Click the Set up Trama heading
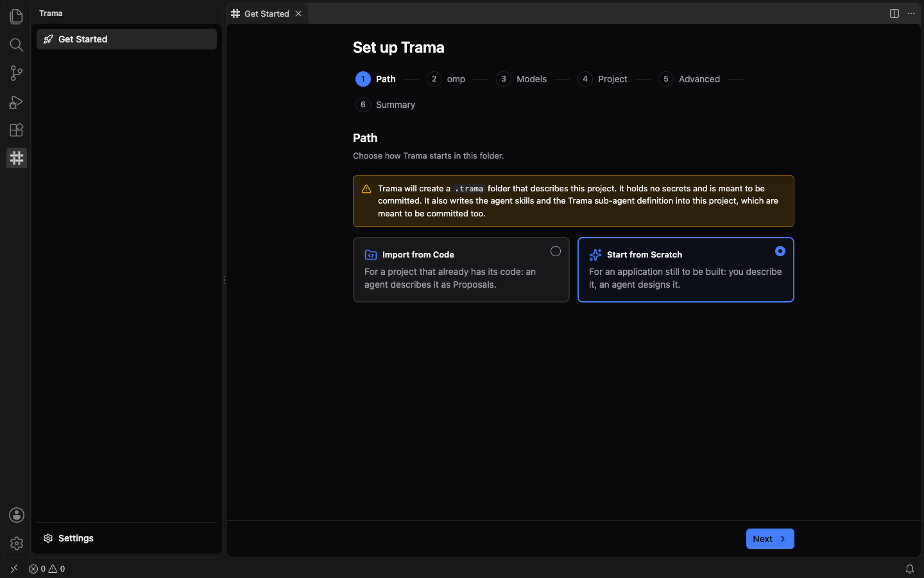 (398, 48)
